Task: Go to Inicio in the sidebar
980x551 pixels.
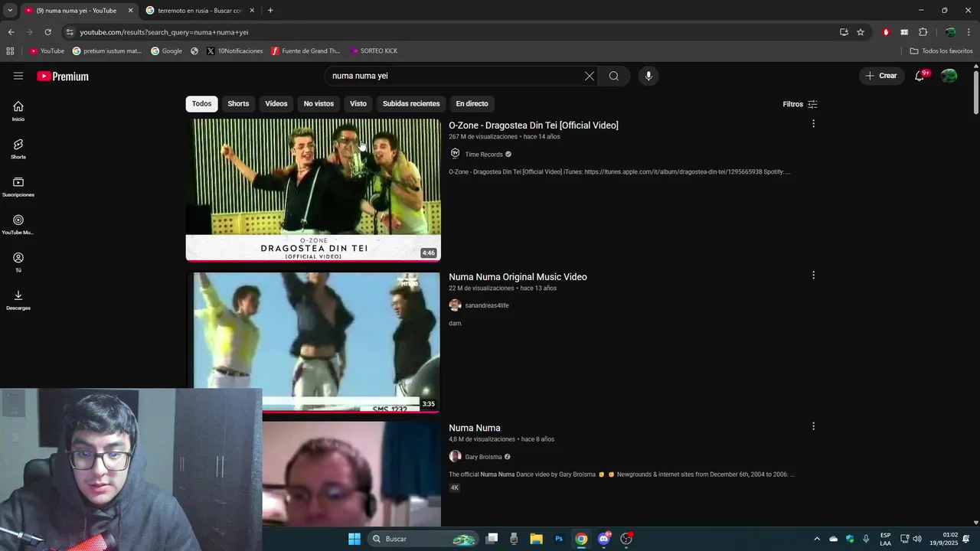Action: click(18, 111)
